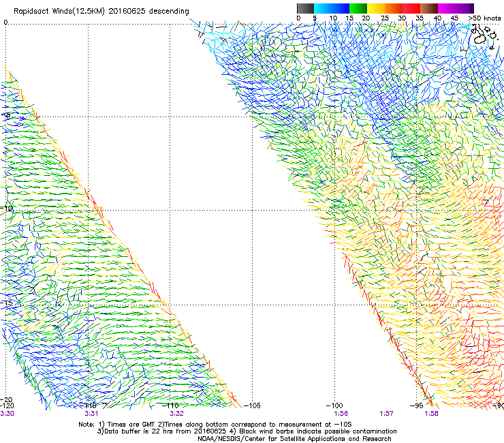The height and width of the screenshot is (443, 504).
Task: Click the '-100' longitude axis label
Action: [334, 406]
